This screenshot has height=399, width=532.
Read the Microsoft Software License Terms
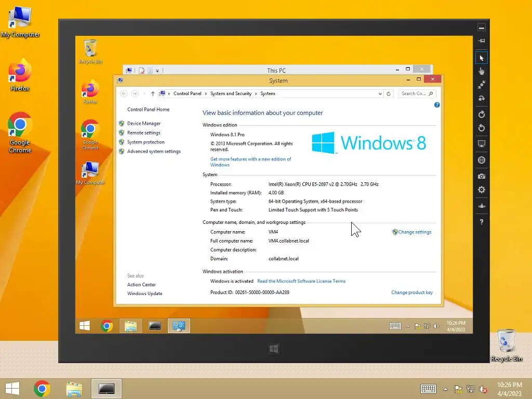(301, 281)
